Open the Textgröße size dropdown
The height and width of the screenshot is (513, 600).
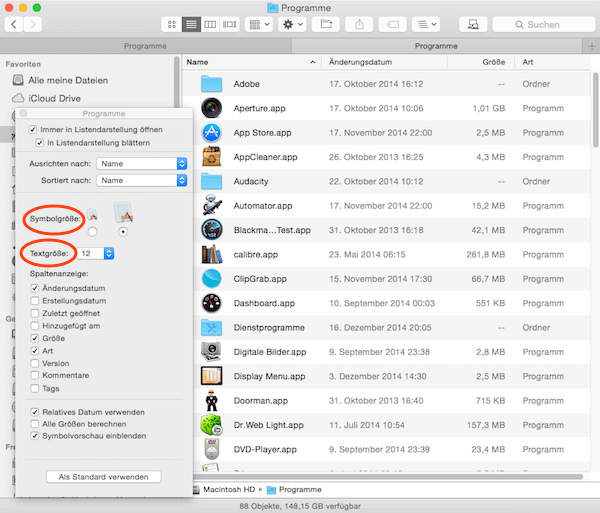point(98,254)
